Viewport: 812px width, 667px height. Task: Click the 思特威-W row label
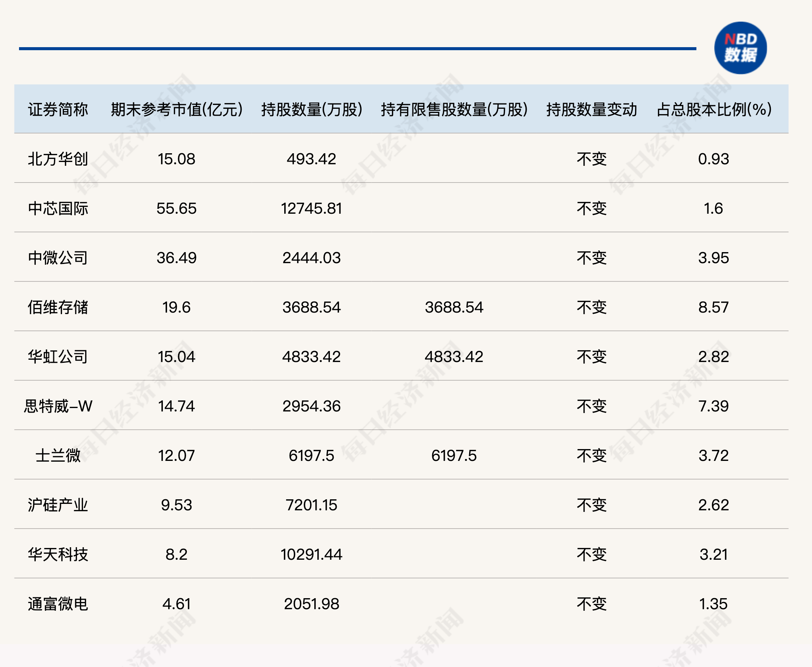[x=58, y=406]
